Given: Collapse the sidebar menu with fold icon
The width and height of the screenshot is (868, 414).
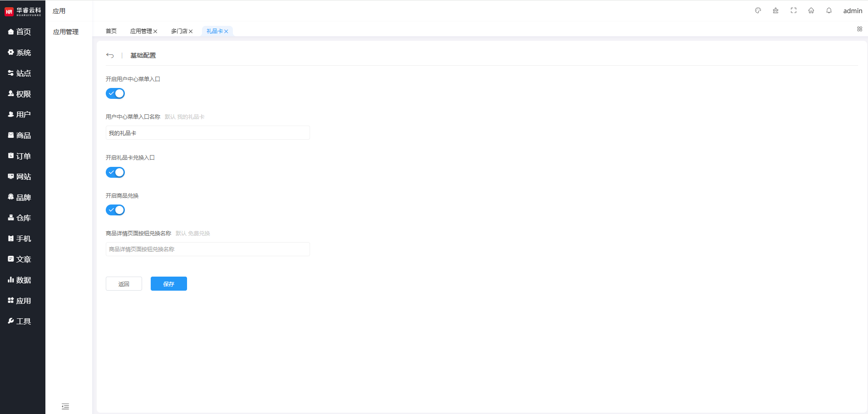Looking at the screenshot, I should click(x=65, y=406).
